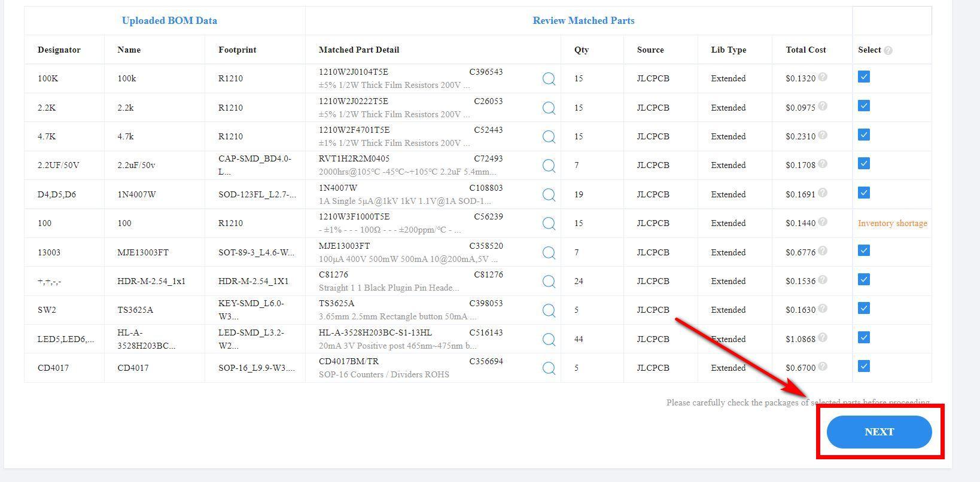Show cost info for $0.1630
980x482 pixels.
[823, 309]
